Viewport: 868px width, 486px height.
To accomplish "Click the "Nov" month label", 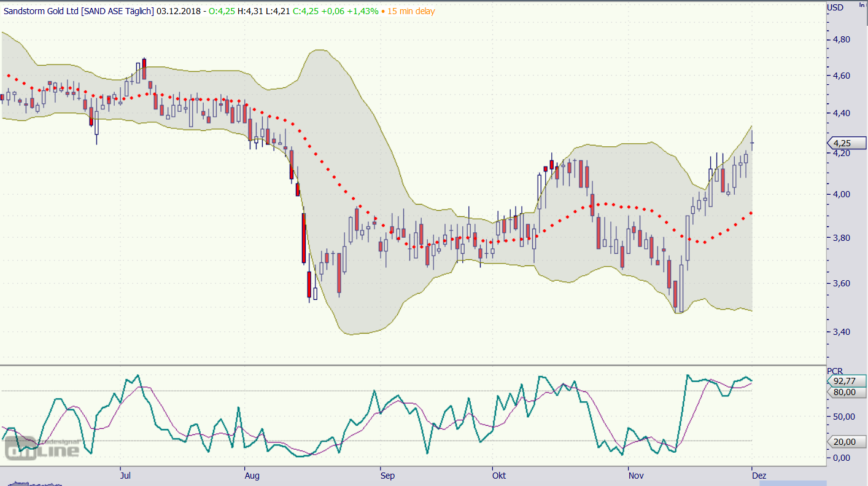I will click(x=636, y=476).
